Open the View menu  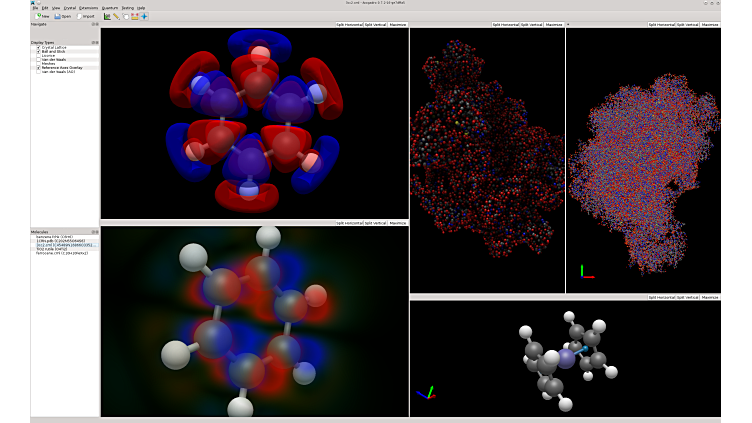tap(56, 8)
